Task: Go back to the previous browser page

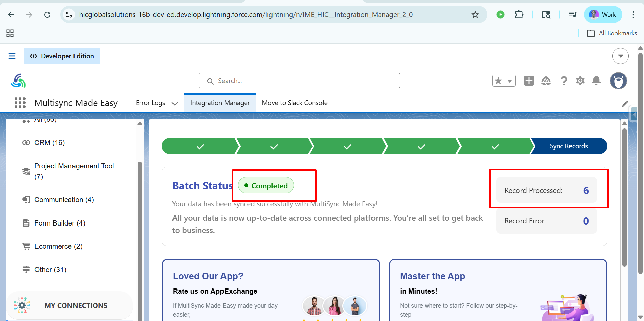Action: (x=11, y=15)
